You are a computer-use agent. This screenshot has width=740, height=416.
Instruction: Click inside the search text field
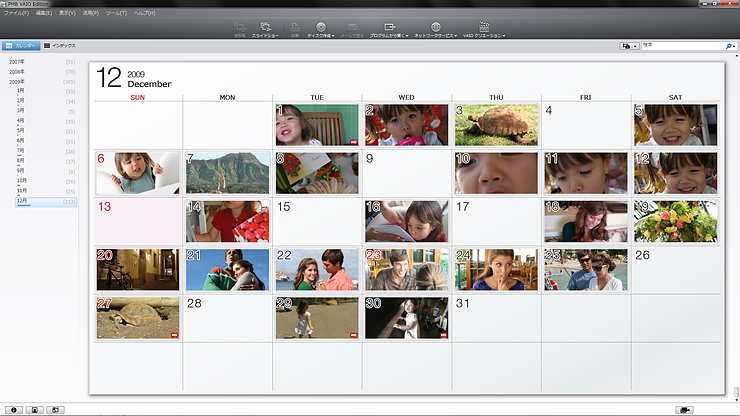pyautogui.click(x=682, y=46)
